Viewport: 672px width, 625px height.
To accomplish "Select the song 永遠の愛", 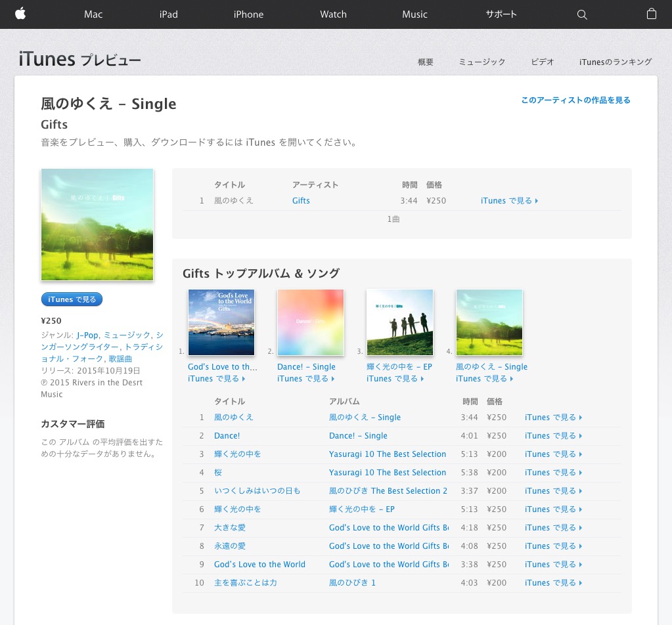I will coord(230,546).
